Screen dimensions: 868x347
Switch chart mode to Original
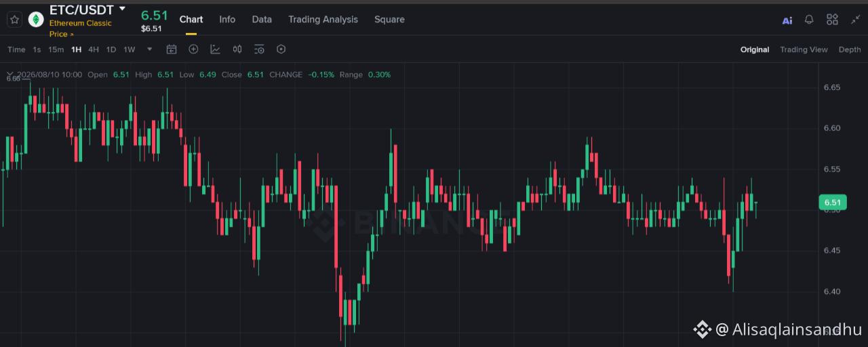tap(755, 49)
